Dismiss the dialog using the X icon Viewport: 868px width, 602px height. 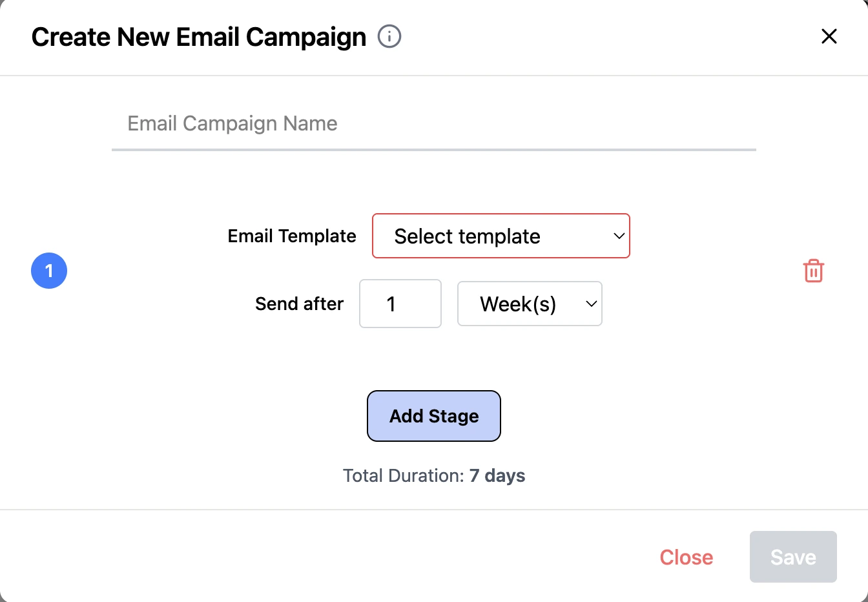[x=829, y=36]
